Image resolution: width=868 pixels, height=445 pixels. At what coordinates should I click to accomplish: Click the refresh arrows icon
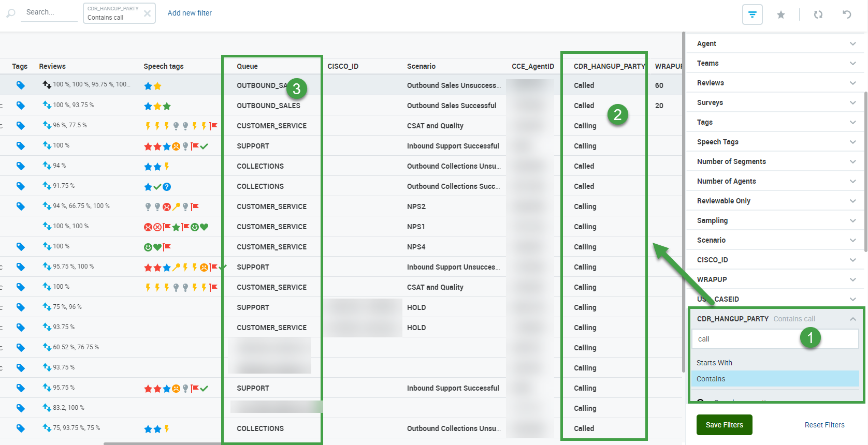coord(818,14)
